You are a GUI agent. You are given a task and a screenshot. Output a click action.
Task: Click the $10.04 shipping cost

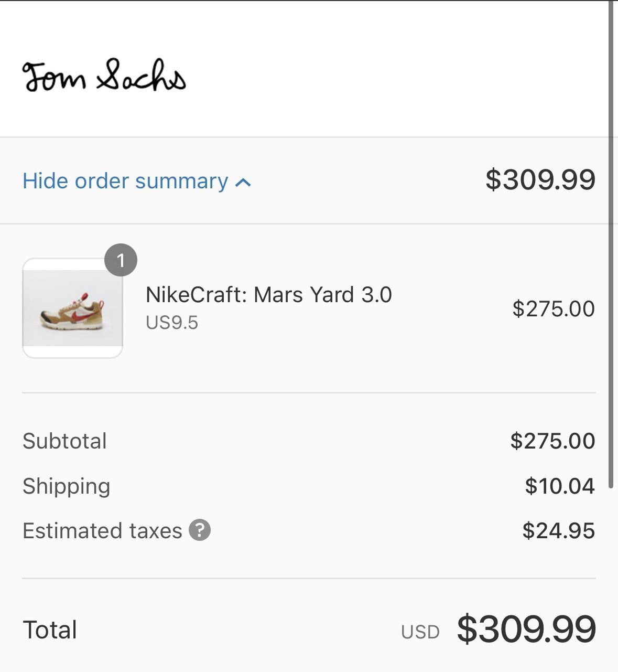coord(559,486)
